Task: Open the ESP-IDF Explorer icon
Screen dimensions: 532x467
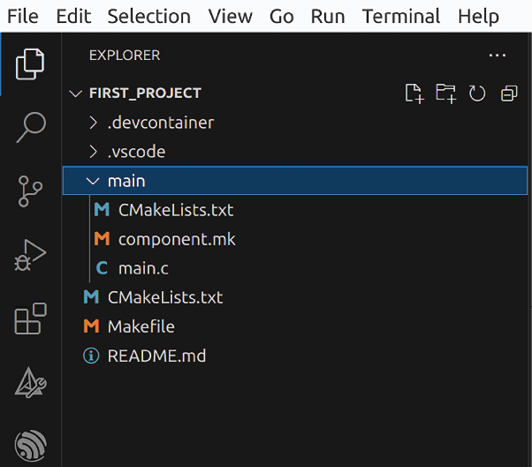Action: pos(31,446)
